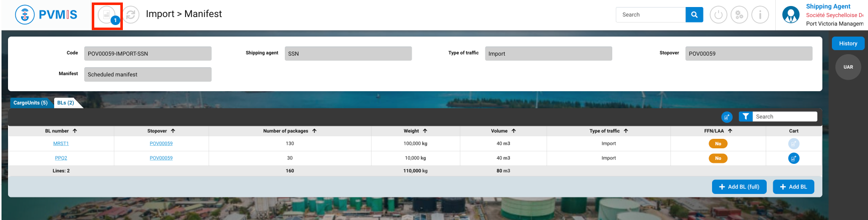
Task: Open the MRST1 bill of lading link
Action: (61, 144)
